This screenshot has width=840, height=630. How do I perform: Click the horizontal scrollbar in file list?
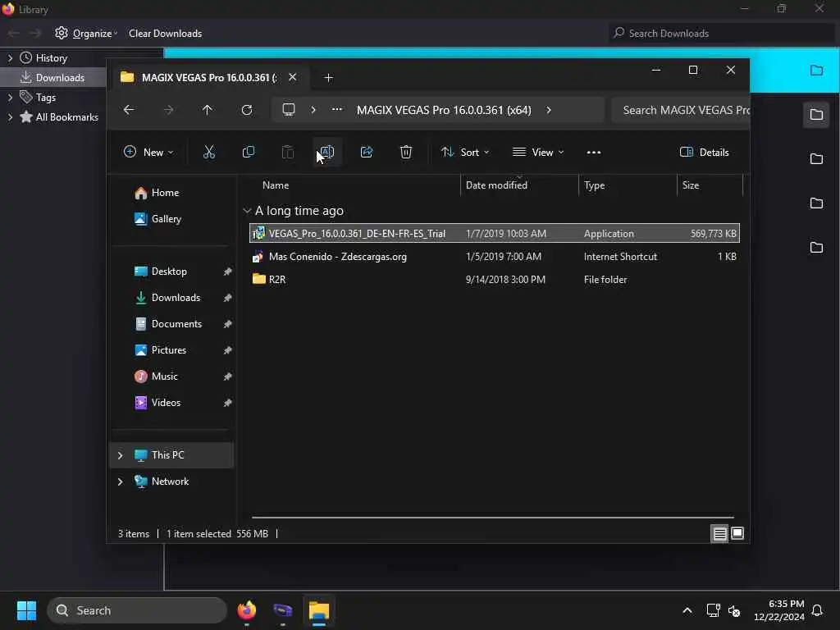pyautogui.click(x=492, y=518)
